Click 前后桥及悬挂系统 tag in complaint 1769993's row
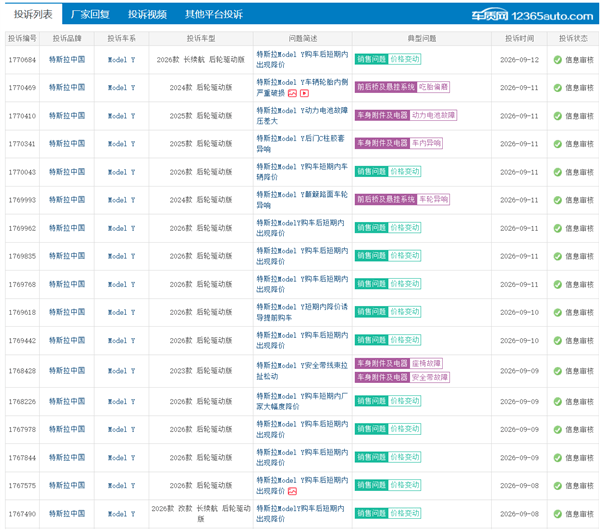 pyautogui.click(x=386, y=199)
